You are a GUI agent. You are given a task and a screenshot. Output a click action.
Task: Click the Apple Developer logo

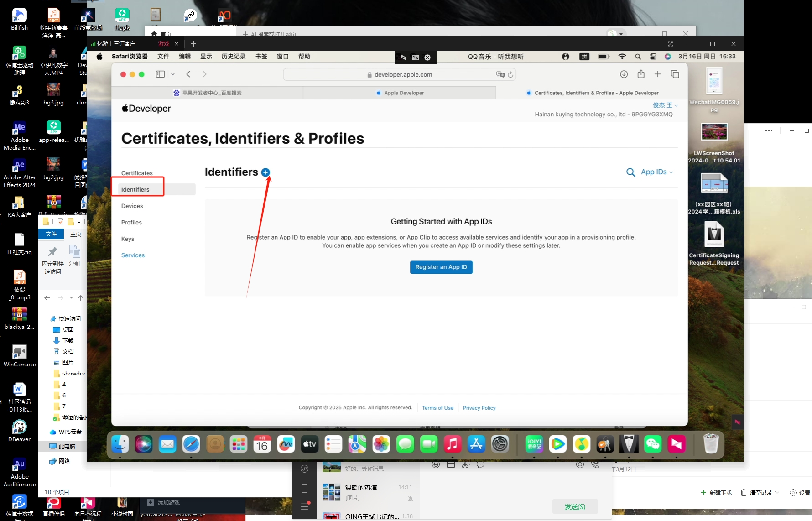pos(146,109)
